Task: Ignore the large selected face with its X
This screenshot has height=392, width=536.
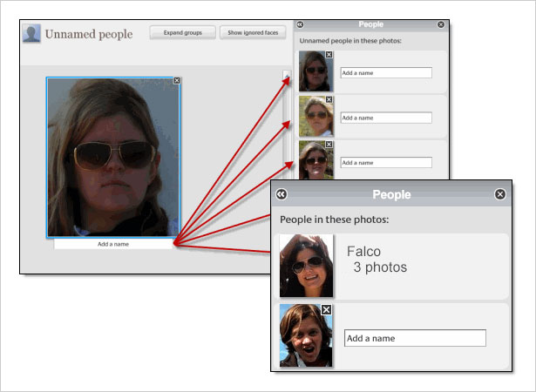Action: coord(177,80)
